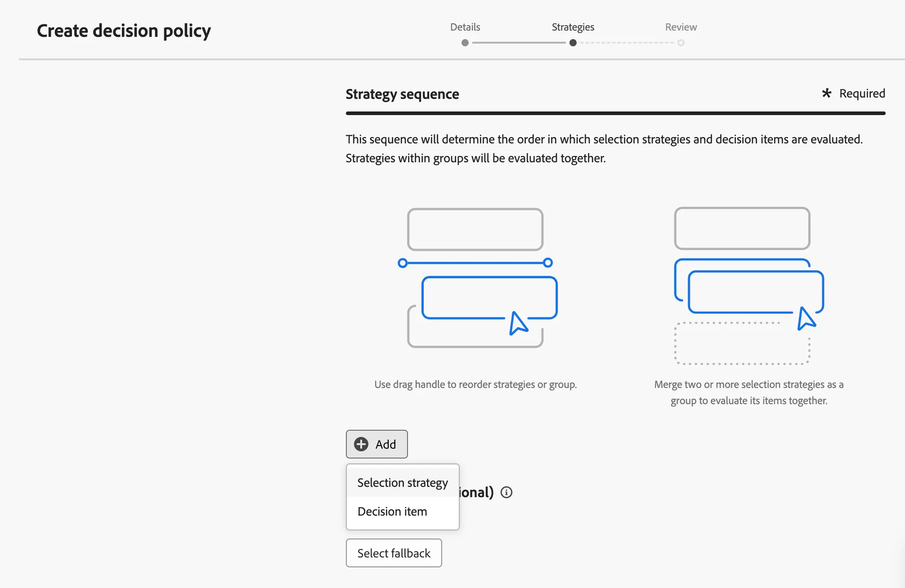Image resolution: width=905 pixels, height=588 pixels.
Task: Jump to the Review step
Action: click(x=681, y=27)
